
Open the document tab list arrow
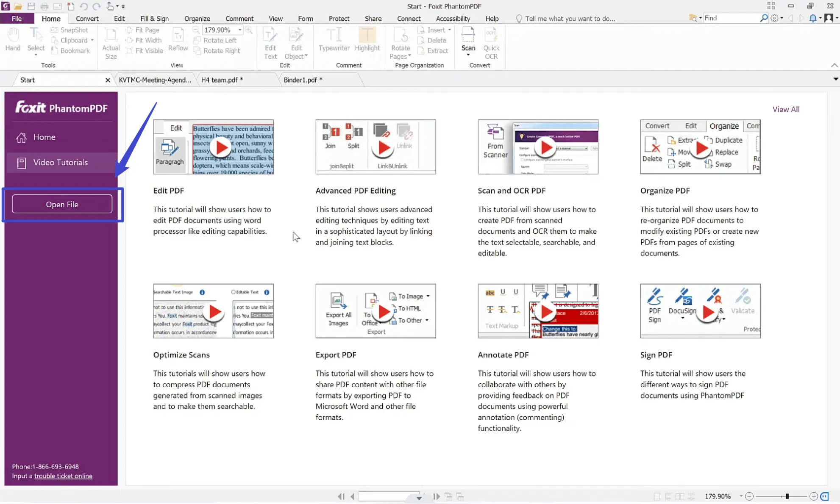(835, 79)
